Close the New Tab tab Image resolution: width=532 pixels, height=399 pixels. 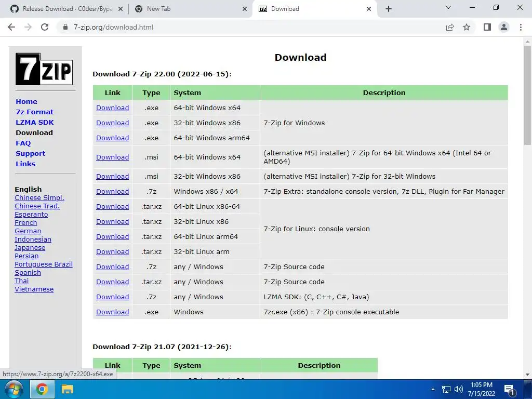point(245,9)
